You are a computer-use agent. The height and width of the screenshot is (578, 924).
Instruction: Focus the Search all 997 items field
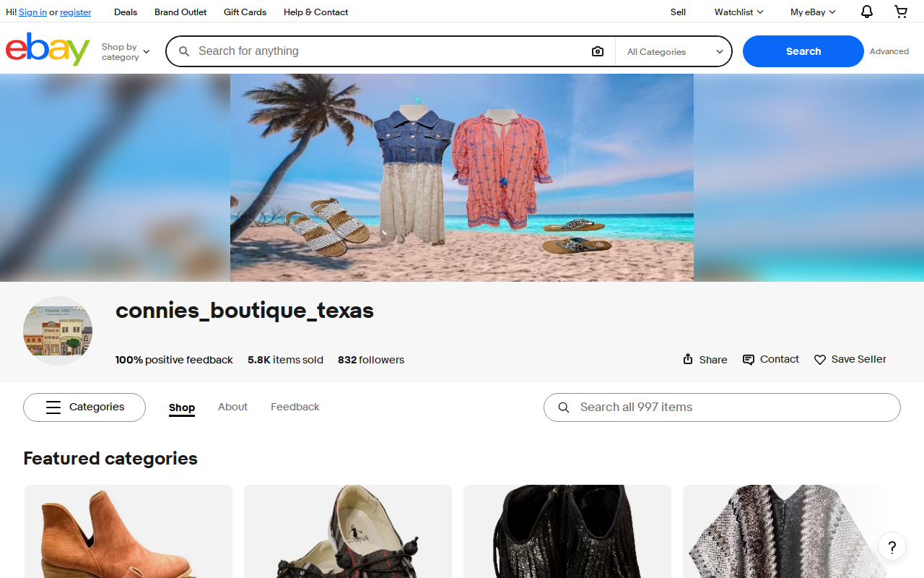click(722, 407)
